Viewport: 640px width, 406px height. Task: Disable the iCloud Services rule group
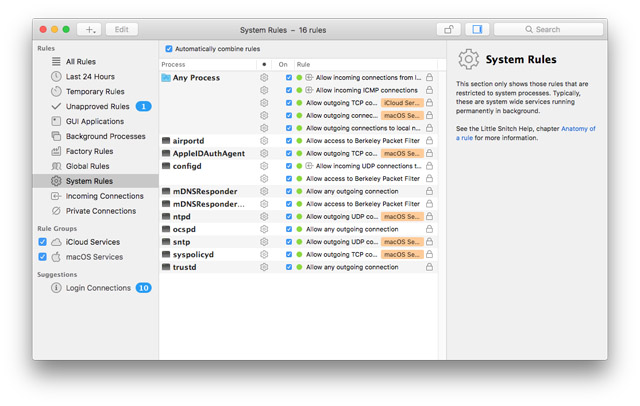pyautogui.click(x=42, y=242)
